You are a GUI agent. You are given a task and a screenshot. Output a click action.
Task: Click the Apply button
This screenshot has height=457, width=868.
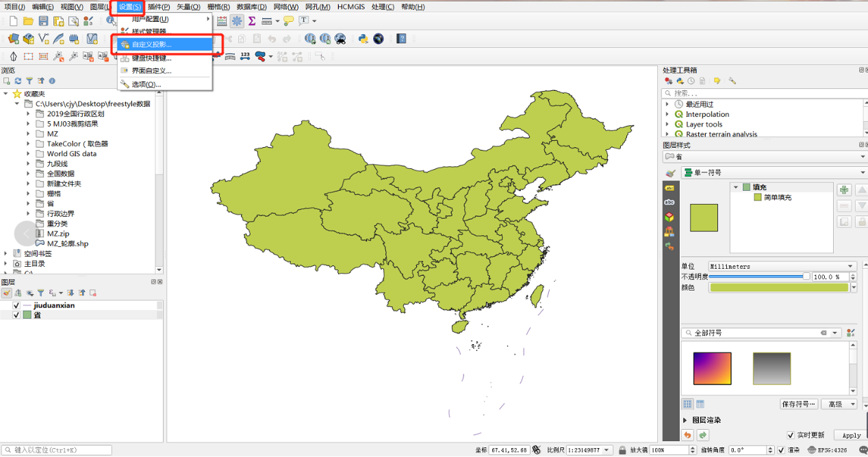pyautogui.click(x=852, y=435)
